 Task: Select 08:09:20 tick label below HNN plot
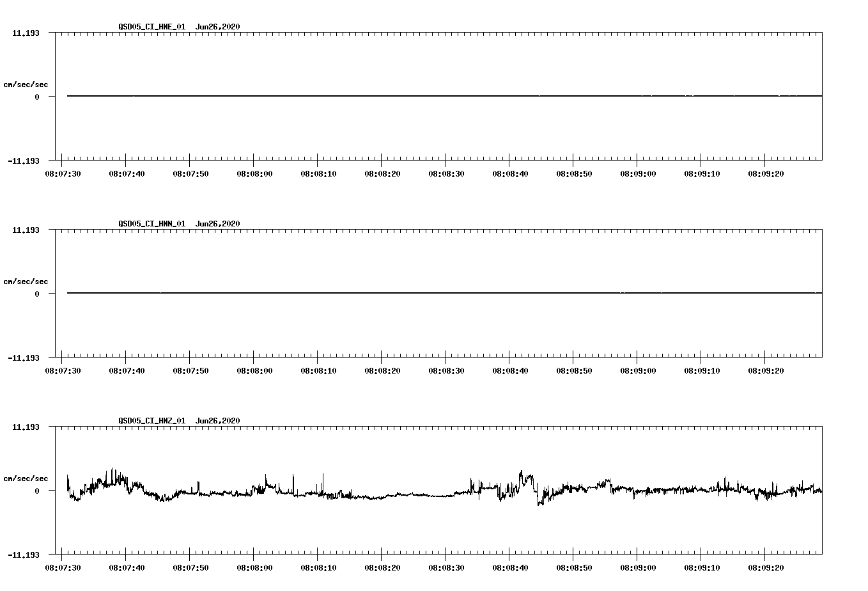[766, 370]
